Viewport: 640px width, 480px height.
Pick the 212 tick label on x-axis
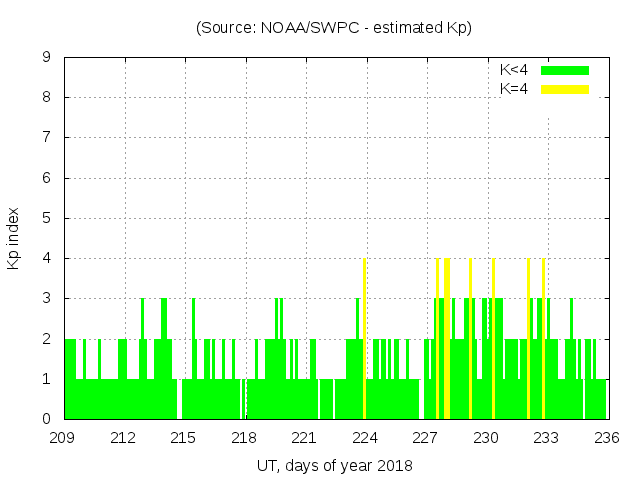124,437
